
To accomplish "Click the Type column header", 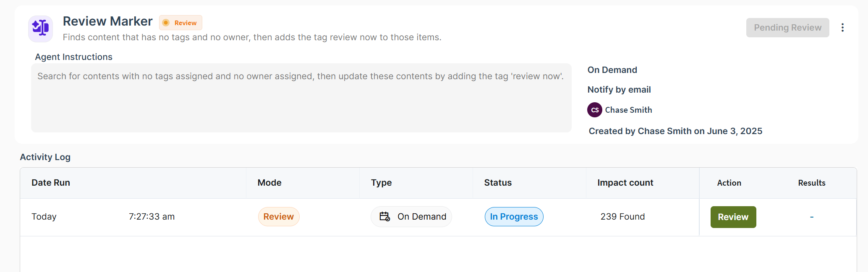I will pyautogui.click(x=381, y=183).
